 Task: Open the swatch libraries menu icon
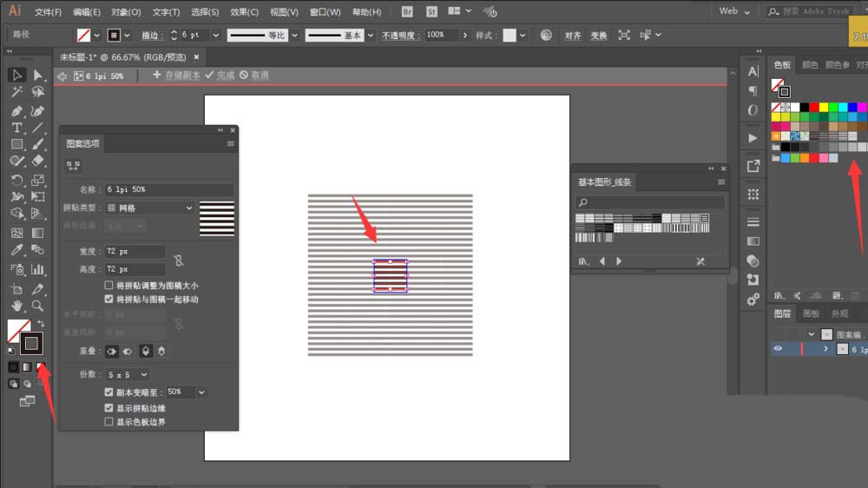tap(583, 260)
